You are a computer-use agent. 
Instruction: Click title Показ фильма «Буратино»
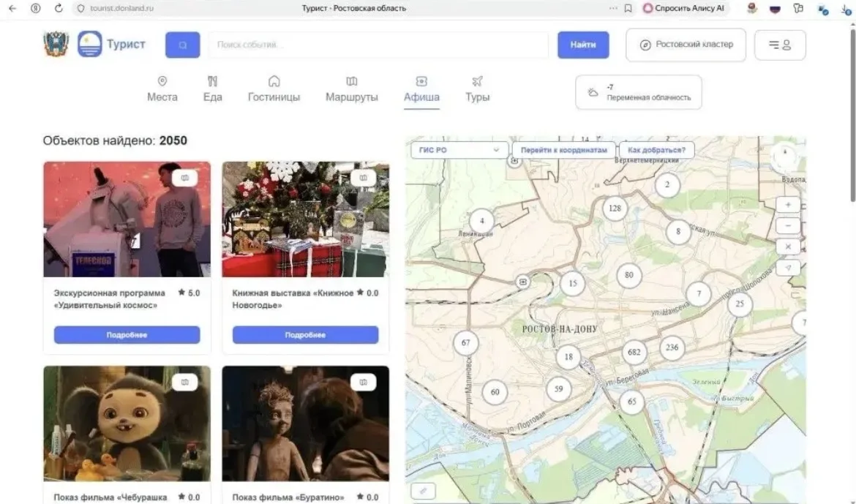288,497
